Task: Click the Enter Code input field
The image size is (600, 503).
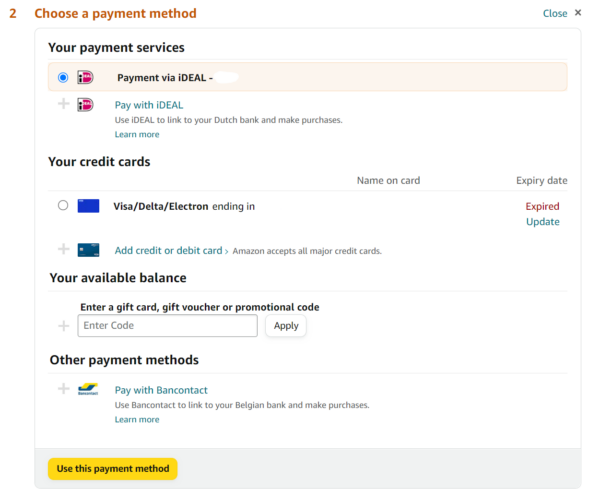Action: 167,326
